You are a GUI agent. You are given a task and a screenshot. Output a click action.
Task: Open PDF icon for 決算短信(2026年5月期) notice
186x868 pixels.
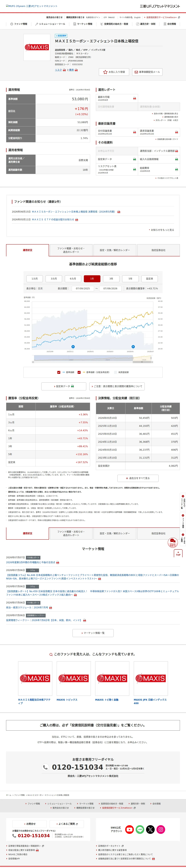pyautogui.click(x=119, y=212)
